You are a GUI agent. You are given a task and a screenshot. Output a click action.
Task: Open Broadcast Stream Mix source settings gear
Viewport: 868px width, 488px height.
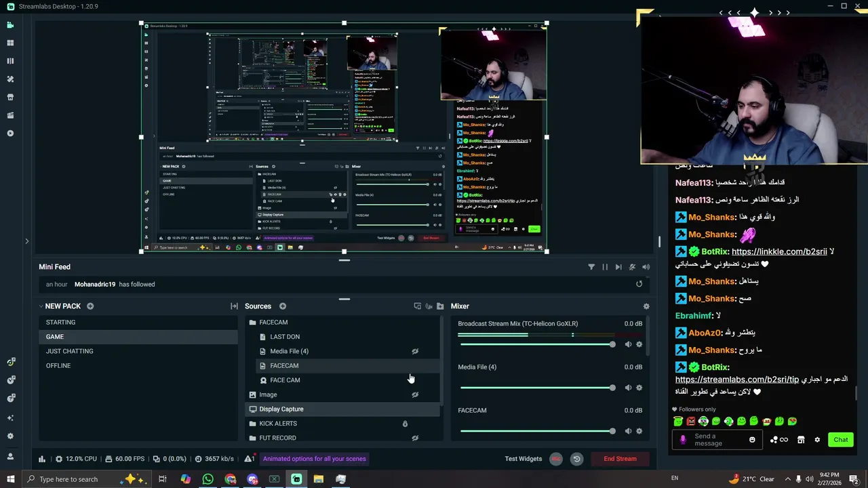[x=639, y=344]
